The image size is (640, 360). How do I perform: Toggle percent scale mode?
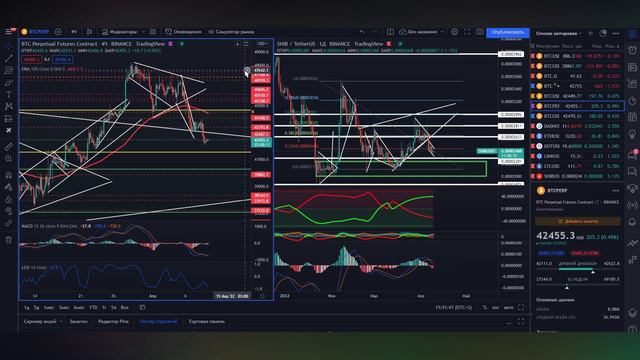pyautogui.click(x=485, y=307)
